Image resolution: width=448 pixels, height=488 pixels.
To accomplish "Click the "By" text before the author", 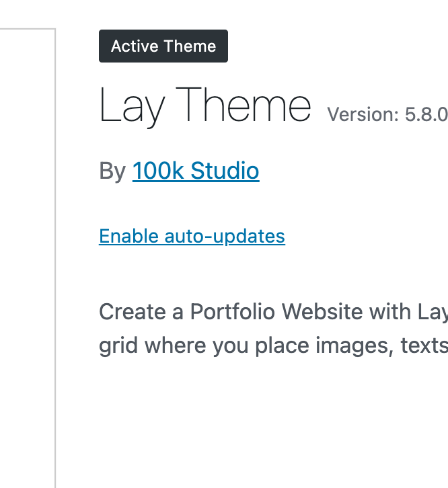I will pos(112,171).
